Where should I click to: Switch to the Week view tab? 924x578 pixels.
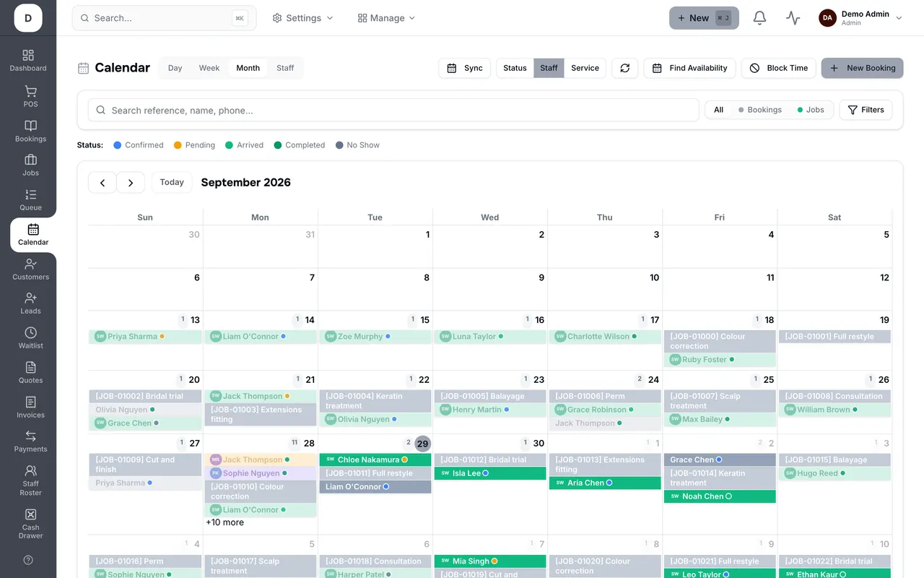coord(209,68)
